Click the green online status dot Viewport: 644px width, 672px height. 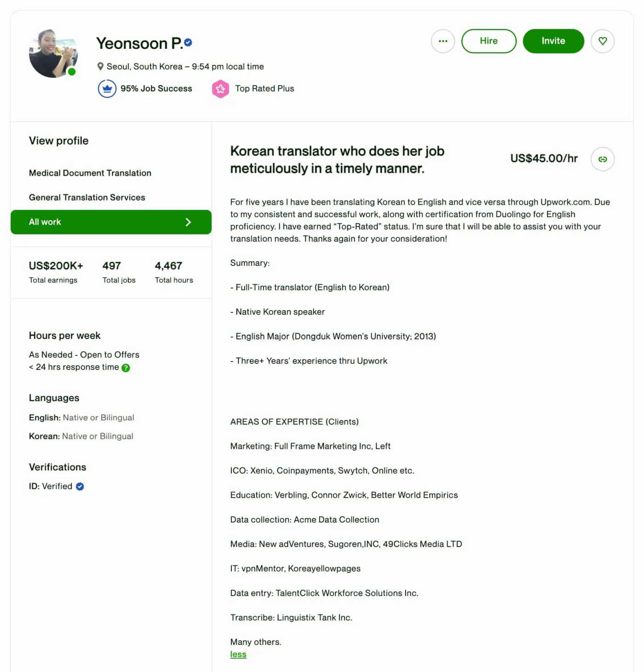tap(72, 72)
